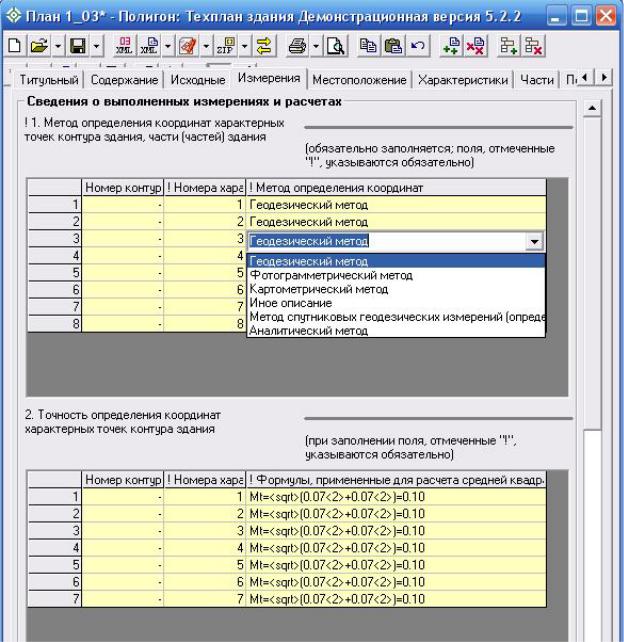Image resolution: width=624 pixels, height=642 pixels.
Task: Switch to the Исходные tab
Action: click(x=198, y=80)
